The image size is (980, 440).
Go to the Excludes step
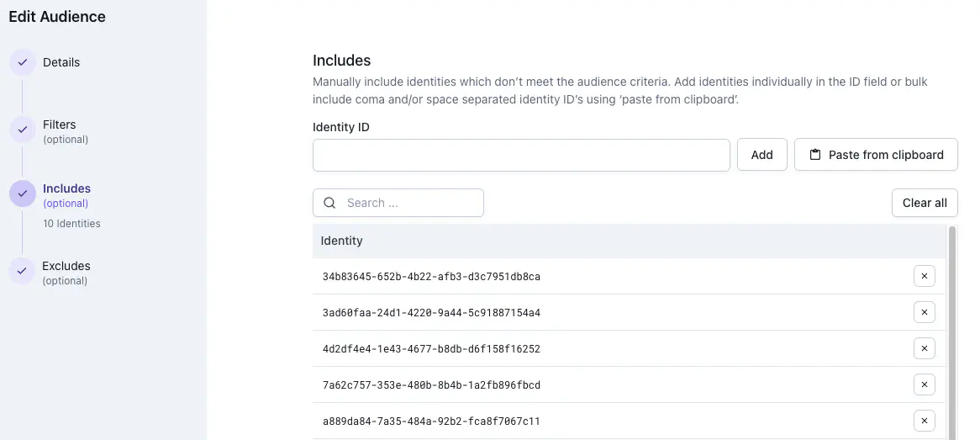click(x=66, y=273)
